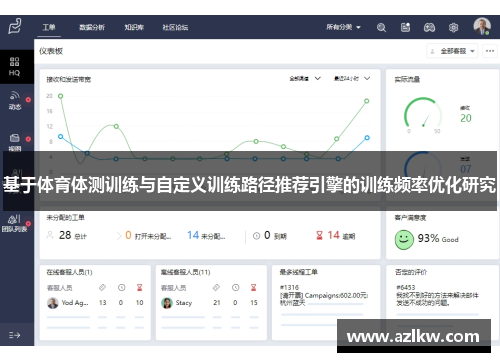Open 团队列表 in the sidebar
The height and width of the screenshot is (362, 500).
[14, 224]
